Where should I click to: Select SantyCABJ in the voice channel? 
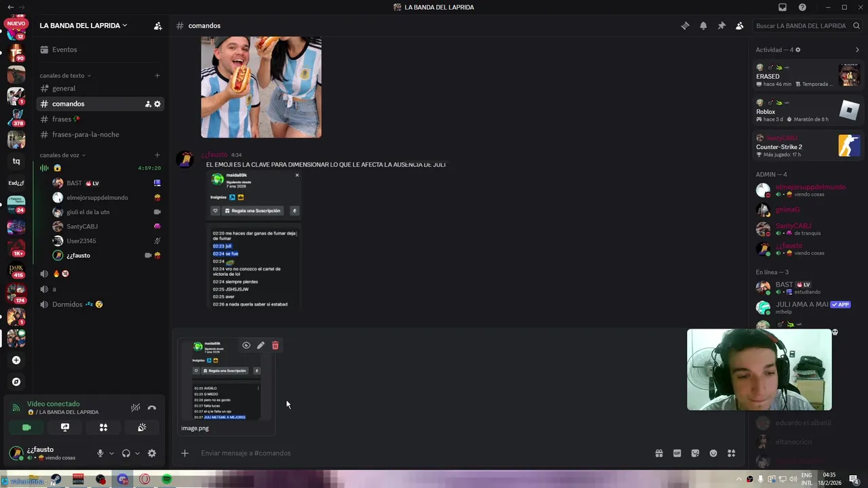click(107, 226)
